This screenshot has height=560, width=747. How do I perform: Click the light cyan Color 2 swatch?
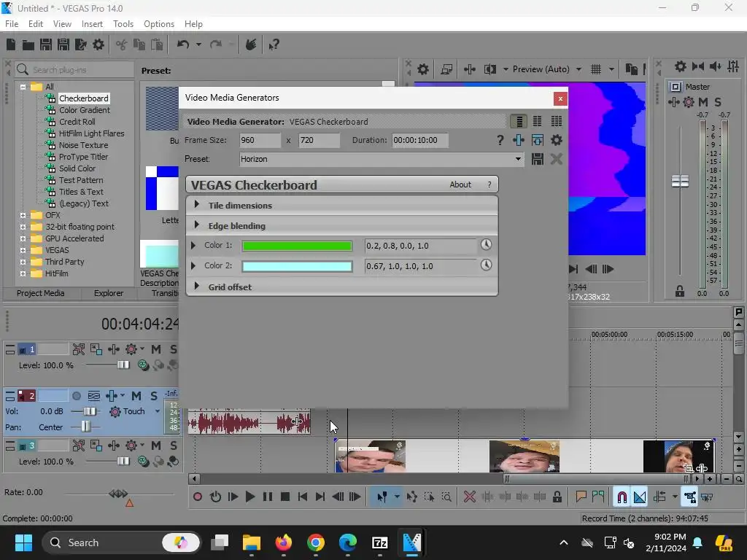(x=298, y=266)
